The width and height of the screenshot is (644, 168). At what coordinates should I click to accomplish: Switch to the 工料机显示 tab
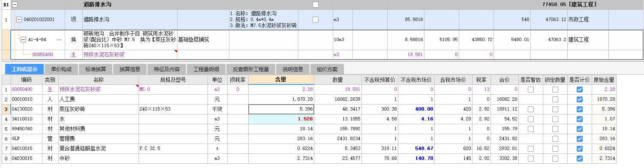point(24,69)
